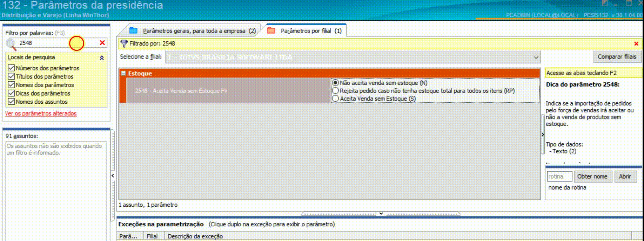Click 'Descrição da exceção' column header
The image size is (644, 241).
pyautogui.click(x=398, y=236)
